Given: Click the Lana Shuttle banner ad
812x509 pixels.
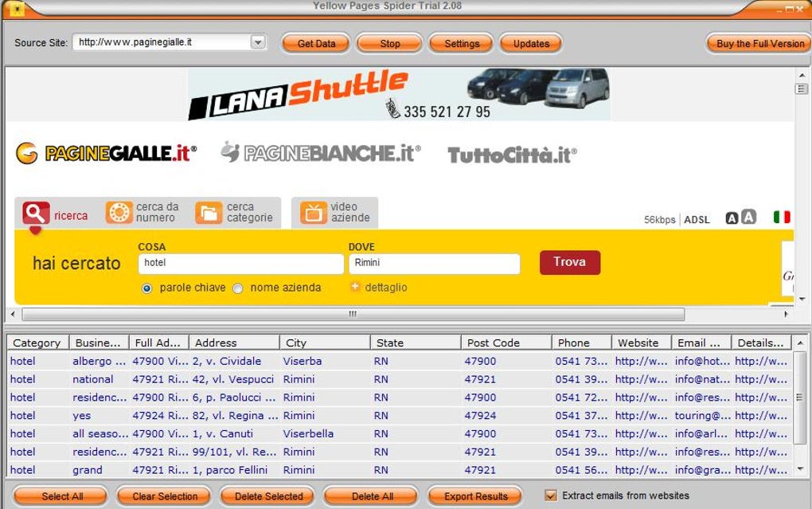Looking at the screenshot, I should pos(399,94).
